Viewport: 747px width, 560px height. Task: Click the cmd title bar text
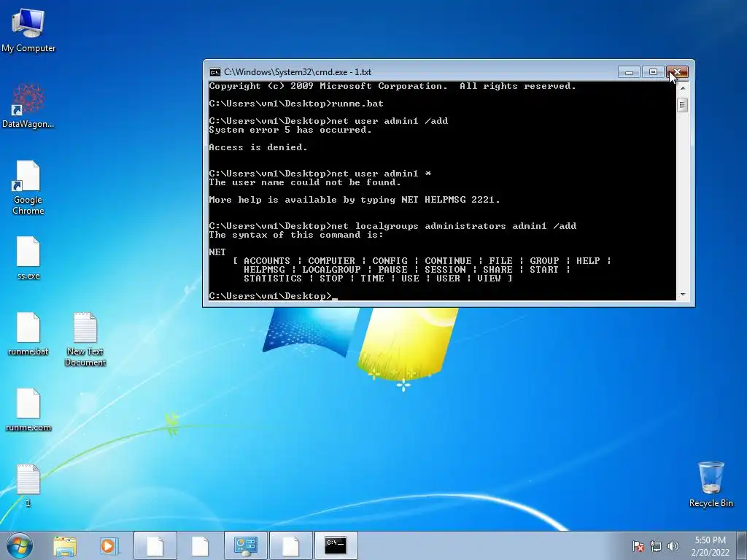coord(298,72)
